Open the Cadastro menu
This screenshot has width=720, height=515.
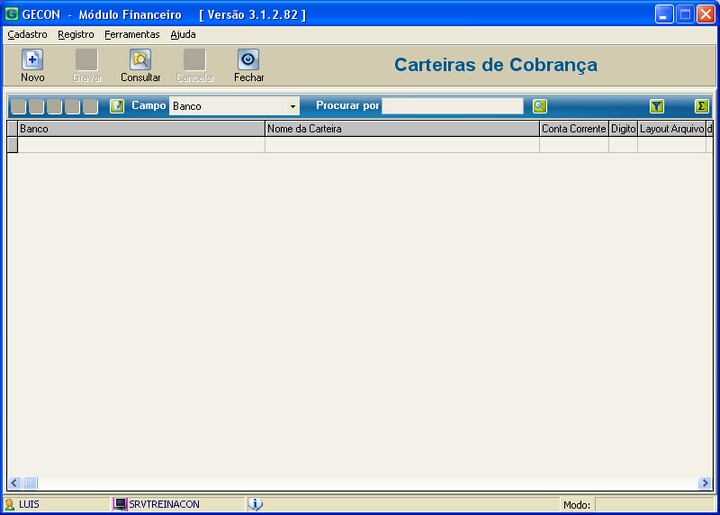[x=27, y=34]
